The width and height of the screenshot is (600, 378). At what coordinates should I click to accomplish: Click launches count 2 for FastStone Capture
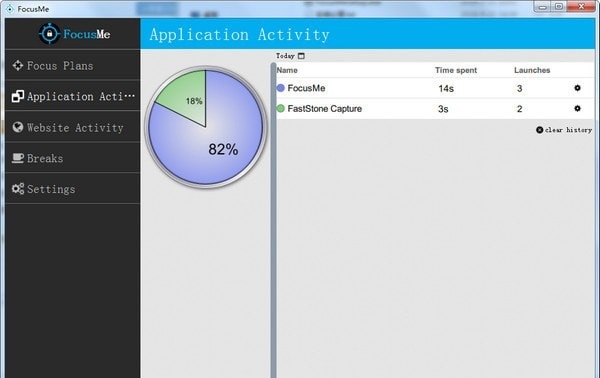coord(519,109)
